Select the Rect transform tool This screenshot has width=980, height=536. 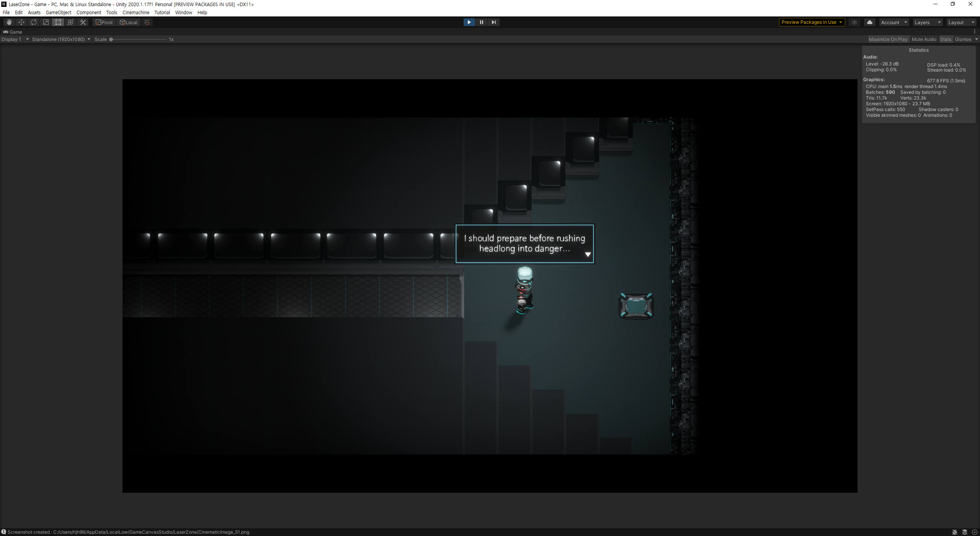(x=58, y=22)
